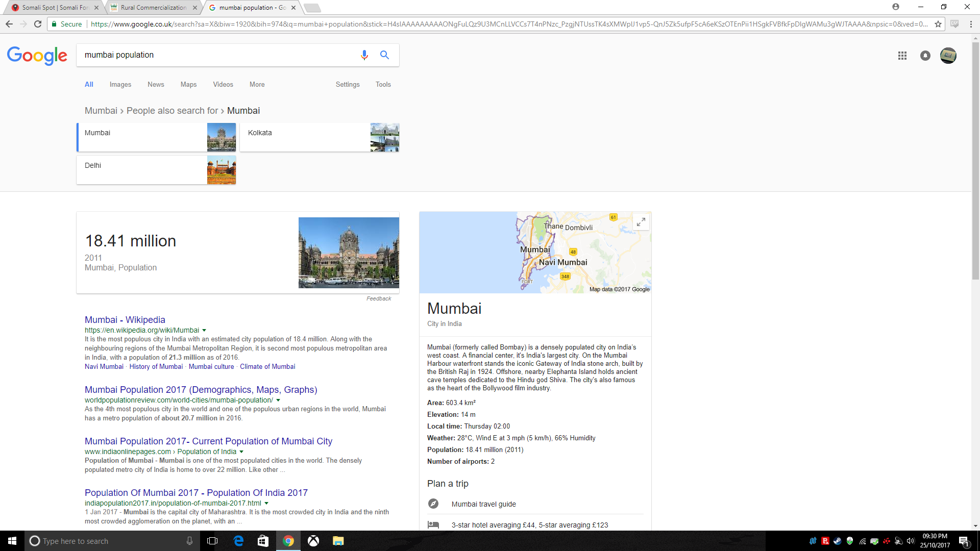980x551 pixels.
Task: Open Google notifications bell
Action: pos(925,56)
